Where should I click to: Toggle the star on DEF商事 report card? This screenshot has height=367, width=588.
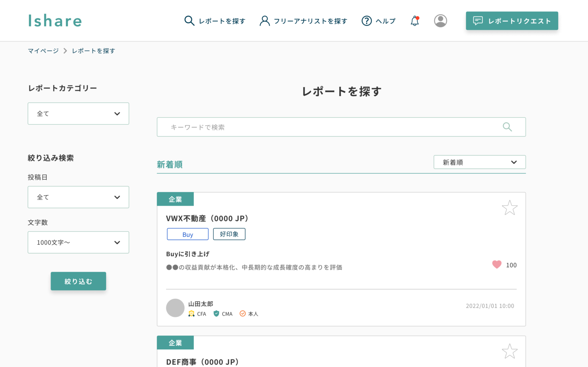(510, 351)
